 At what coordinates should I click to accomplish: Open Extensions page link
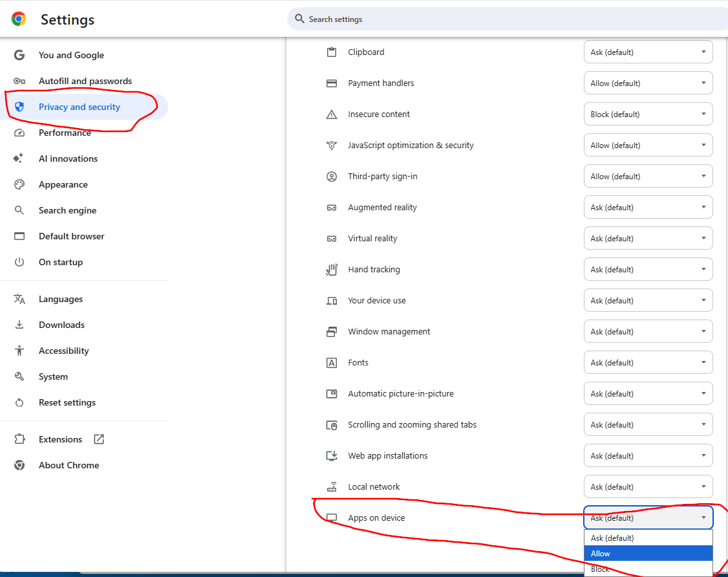pos(60,439)
